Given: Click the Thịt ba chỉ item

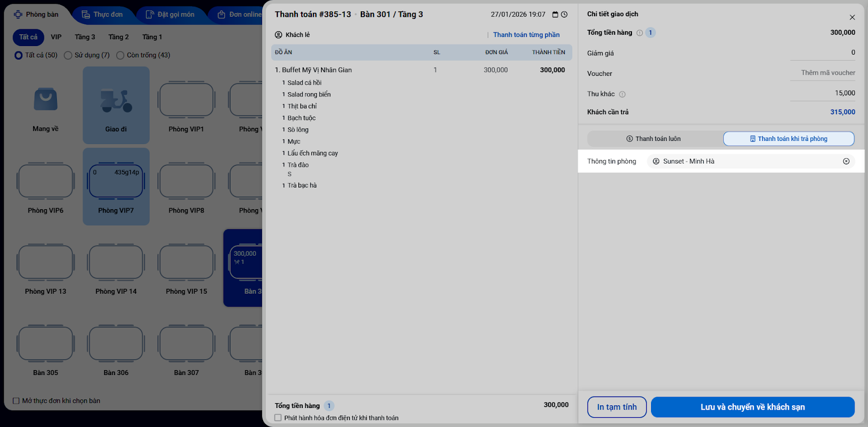Looking at the screenshot, I should (x=302, y=106).
